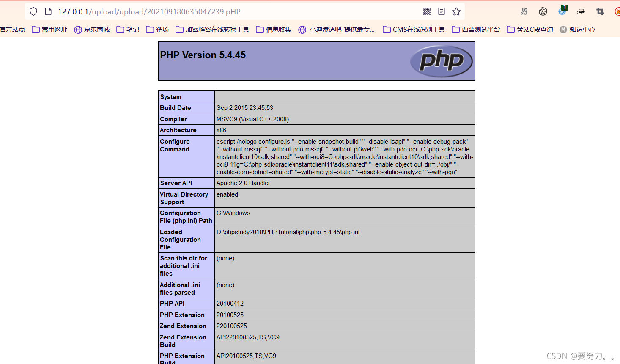The height and width of the screenshot is (364, 620).
Task: Click the PHP API label
Action: pos(172,304)
